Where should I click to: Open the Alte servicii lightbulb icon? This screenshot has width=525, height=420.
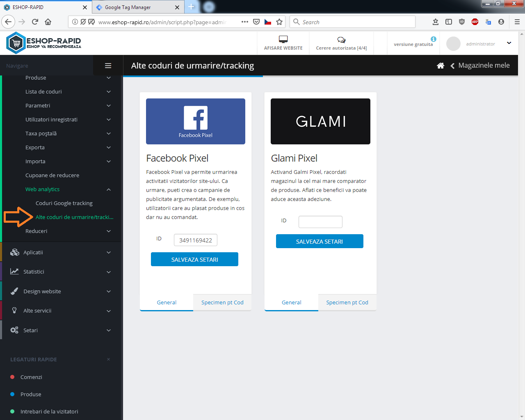coord(14,310)
